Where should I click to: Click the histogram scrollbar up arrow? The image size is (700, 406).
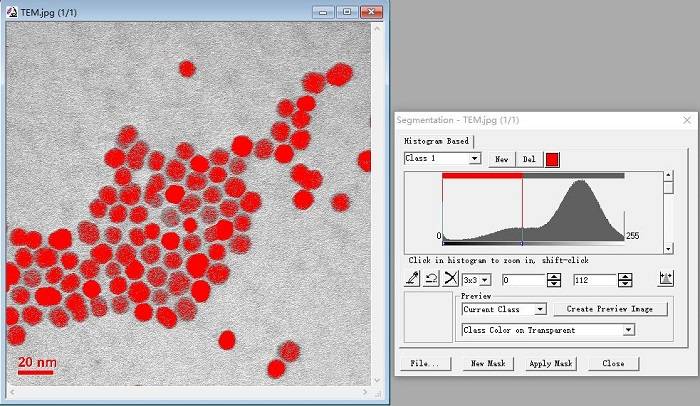tap(668, 175)
